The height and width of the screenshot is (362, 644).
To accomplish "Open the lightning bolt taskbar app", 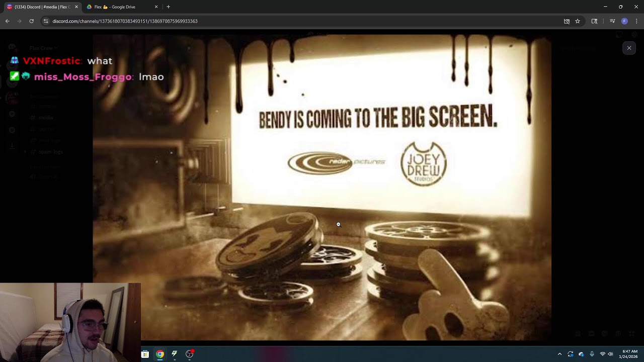I will [174, 354].
